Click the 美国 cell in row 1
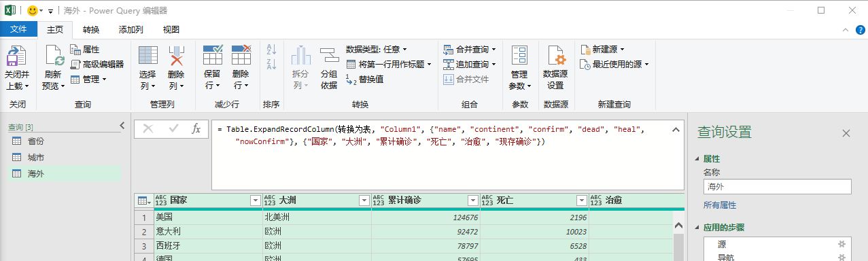868x261 pixels. [x=207, y=217]
